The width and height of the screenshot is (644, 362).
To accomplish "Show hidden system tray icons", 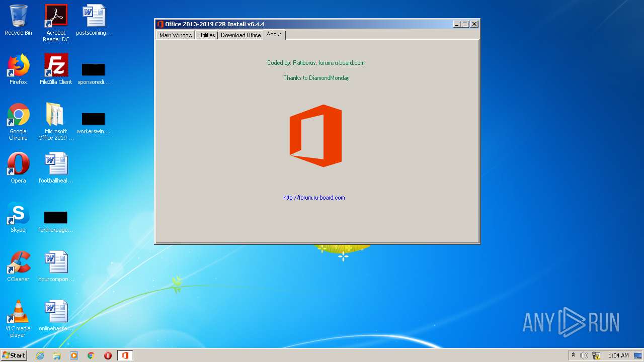I will (x=573, y=355).
